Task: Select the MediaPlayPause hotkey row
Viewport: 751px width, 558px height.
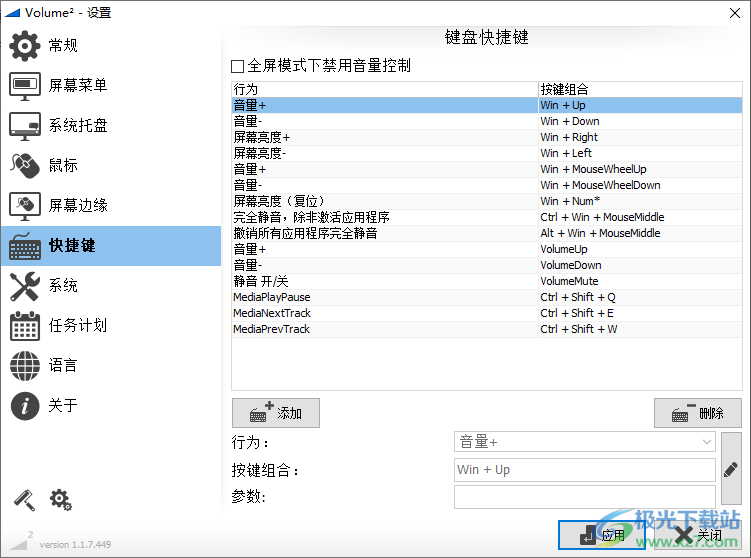Action: tap(385, 297)
